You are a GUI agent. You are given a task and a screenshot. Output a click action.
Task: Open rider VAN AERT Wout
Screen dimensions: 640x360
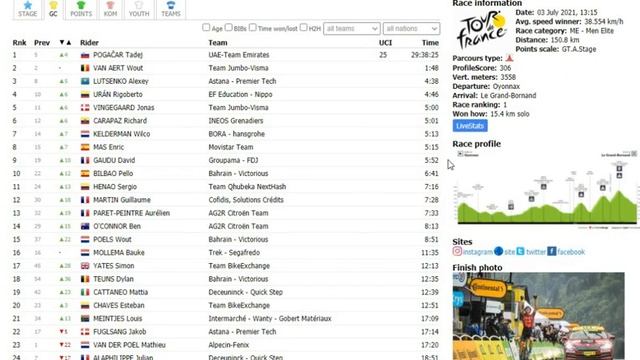(x=118, y=68)
